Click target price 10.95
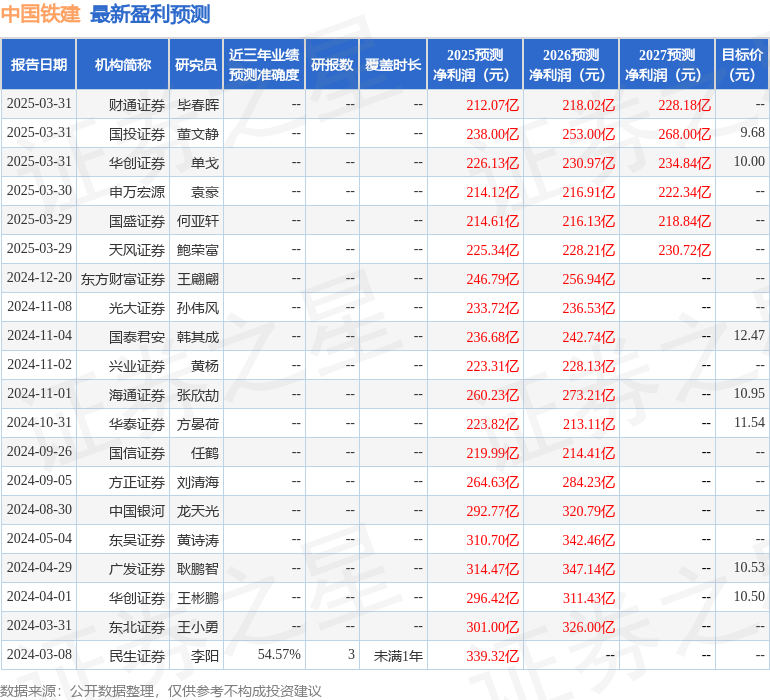The height and width of the screenshot is (700, 770). (749, 393)
